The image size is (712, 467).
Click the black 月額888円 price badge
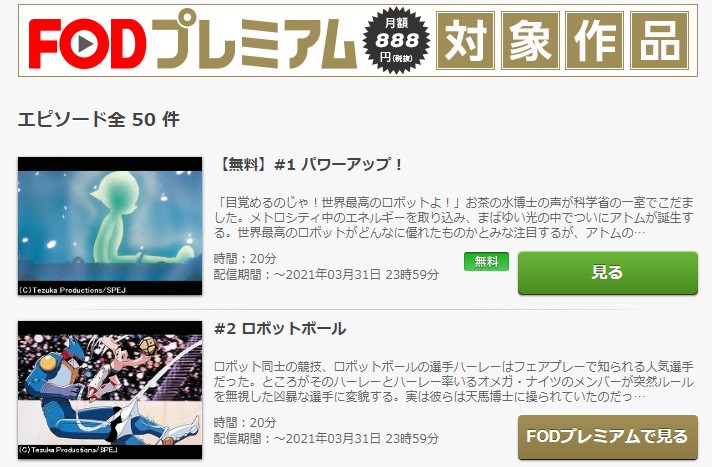[x=396, y=40]
